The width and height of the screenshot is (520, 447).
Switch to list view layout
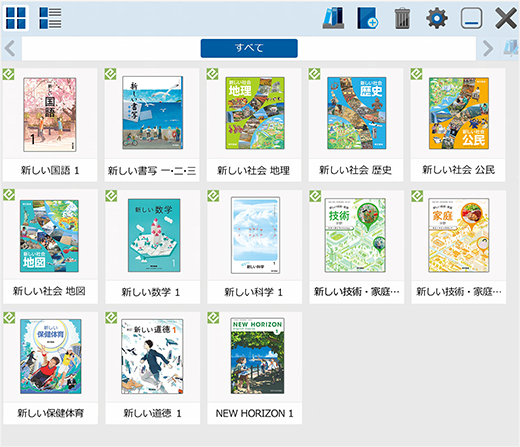point(50,18)
